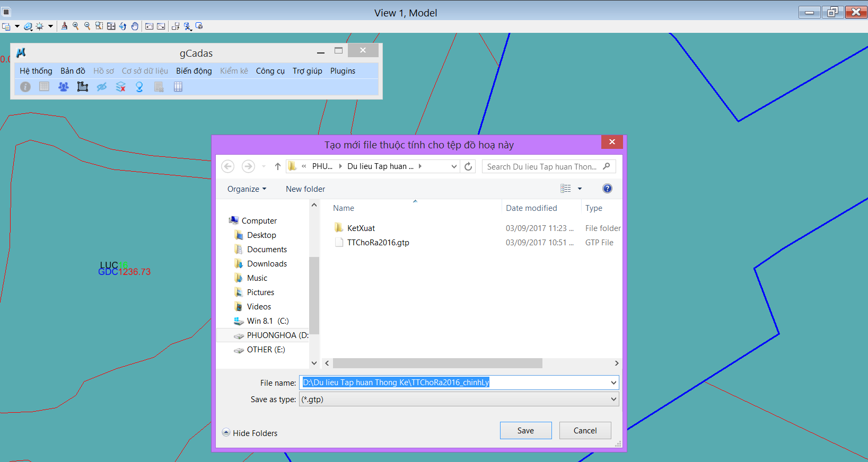Screen dimensions: 868x462
Task: Click the delete layers icon in gCadas
Action: (120, 87)
